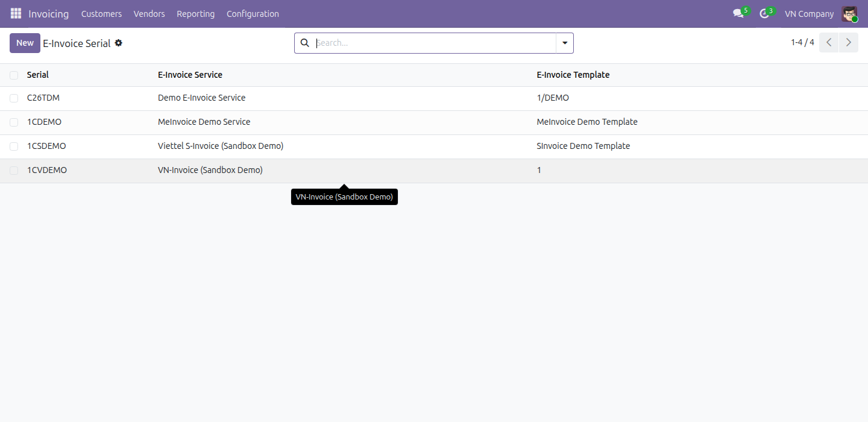
Task: Open the Reporting menu
Action: (x=195, y=13)
